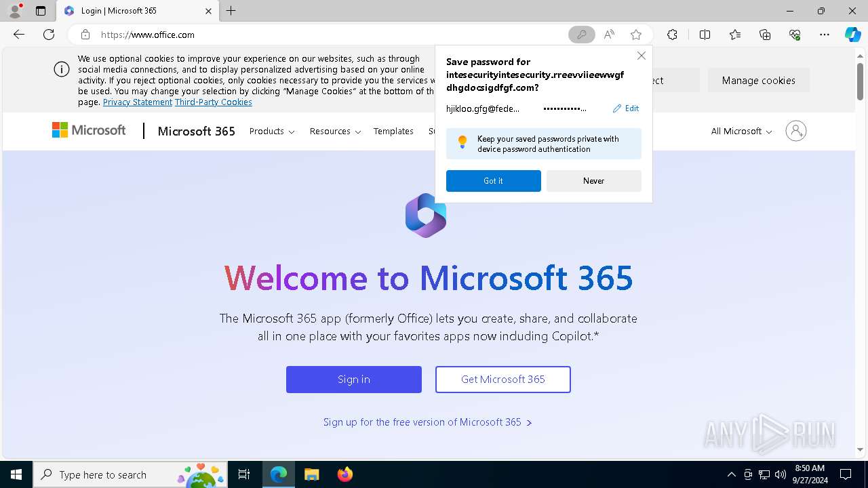
Task: Click the password key icon in address bar
Action: click(x=581, y=35)
